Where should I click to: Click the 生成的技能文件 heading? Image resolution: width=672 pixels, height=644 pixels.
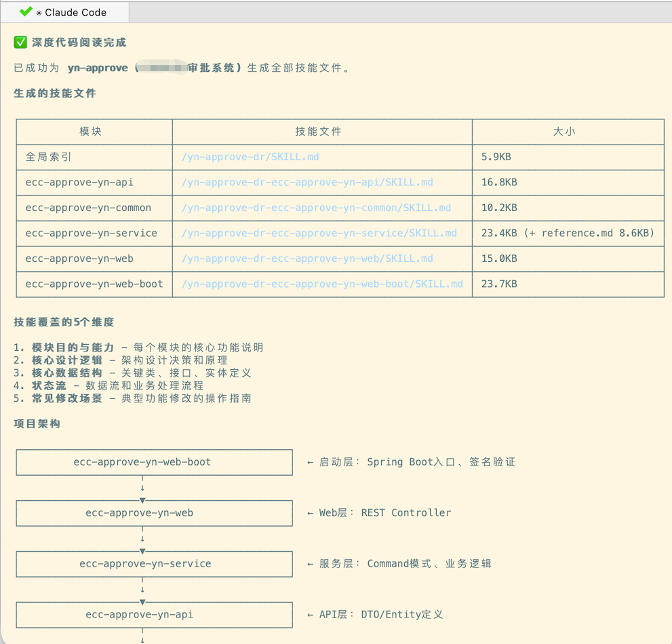[x=55, y=93]
